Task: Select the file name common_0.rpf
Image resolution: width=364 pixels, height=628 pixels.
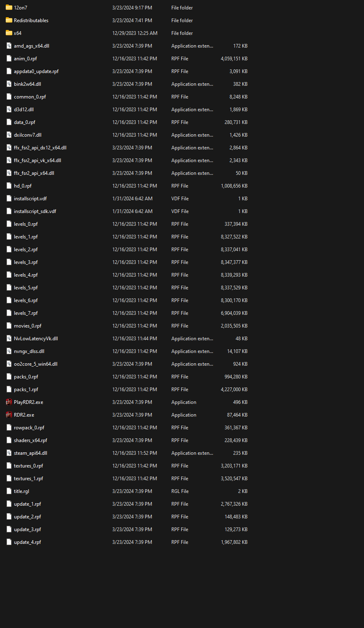Action: [x=30, y=97]
